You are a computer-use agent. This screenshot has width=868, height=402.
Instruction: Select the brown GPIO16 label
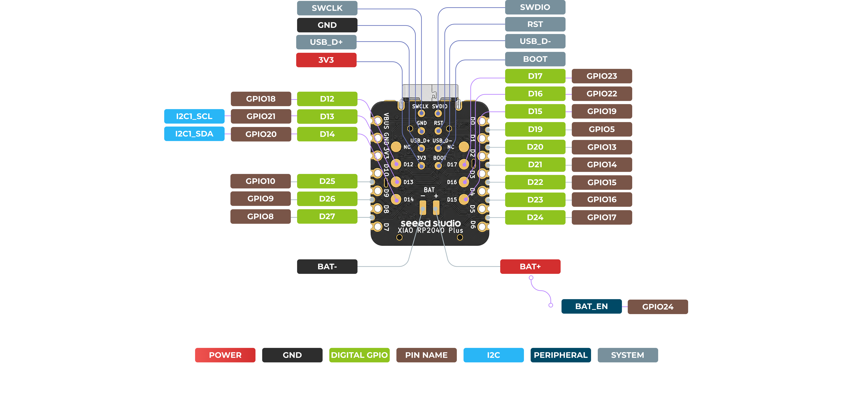coord(602,200)
